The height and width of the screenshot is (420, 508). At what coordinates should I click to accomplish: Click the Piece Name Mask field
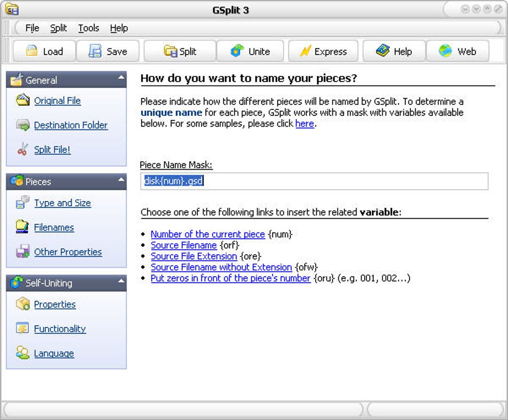(x=314, y=181)
